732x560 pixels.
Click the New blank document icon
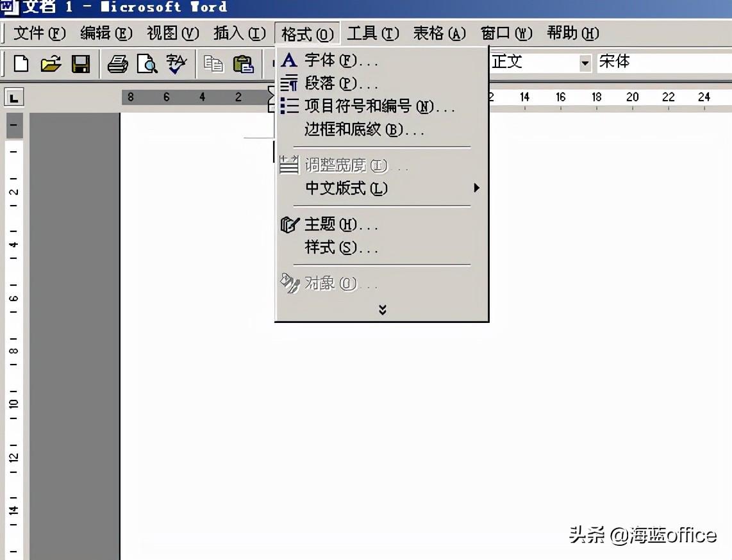[x=21, y=63]
